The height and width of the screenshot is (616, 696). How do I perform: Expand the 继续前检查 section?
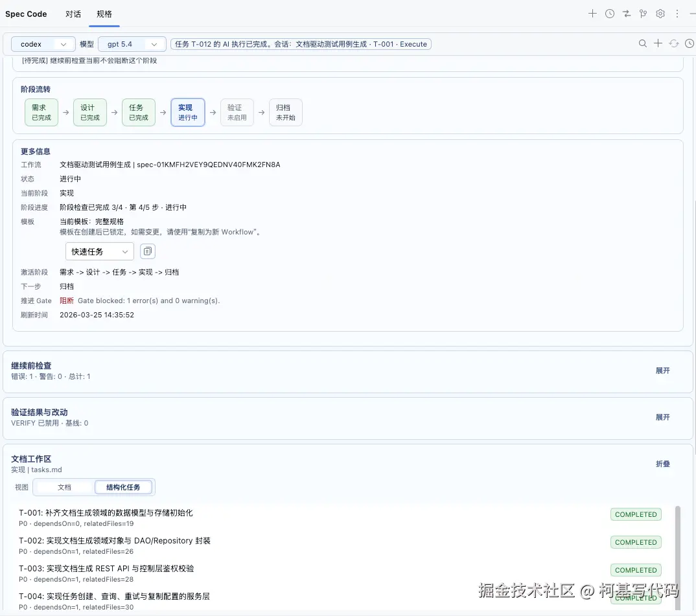click(662, 371)
